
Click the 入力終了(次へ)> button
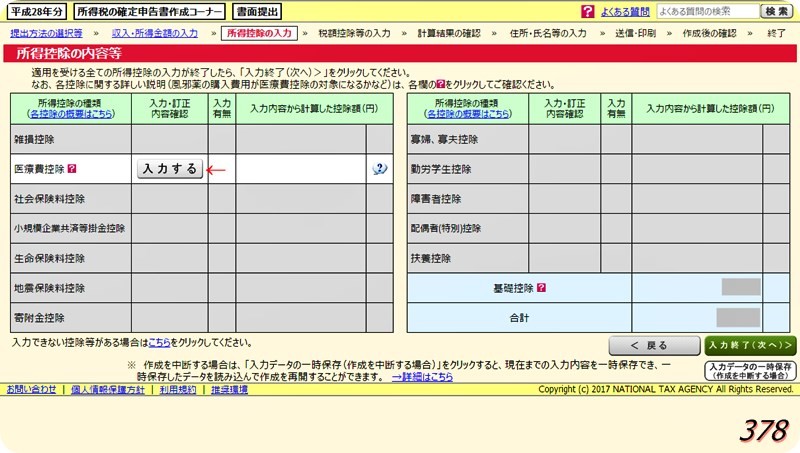point(750,345)
